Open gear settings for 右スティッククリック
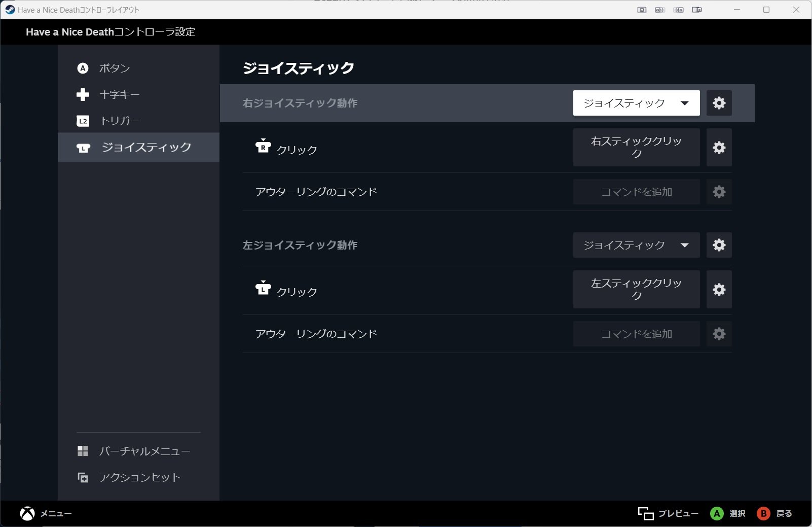 point(719,147)
